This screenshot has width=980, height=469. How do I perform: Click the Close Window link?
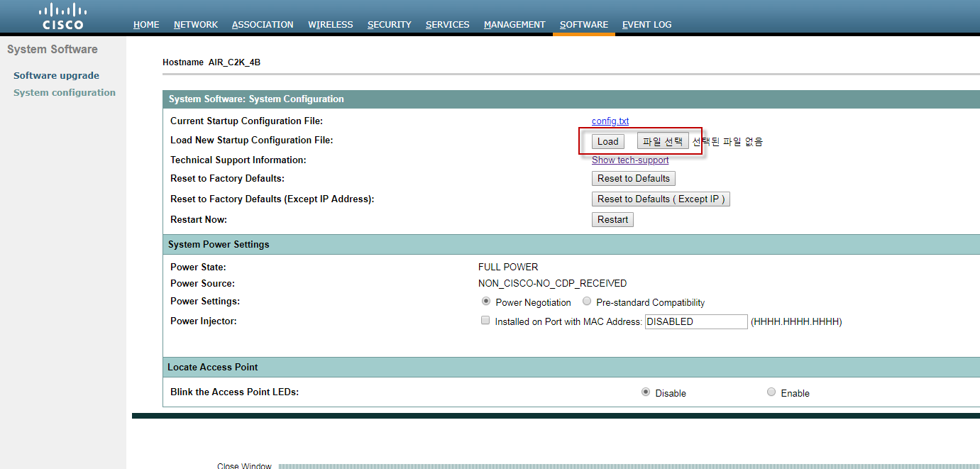(244, 465)
